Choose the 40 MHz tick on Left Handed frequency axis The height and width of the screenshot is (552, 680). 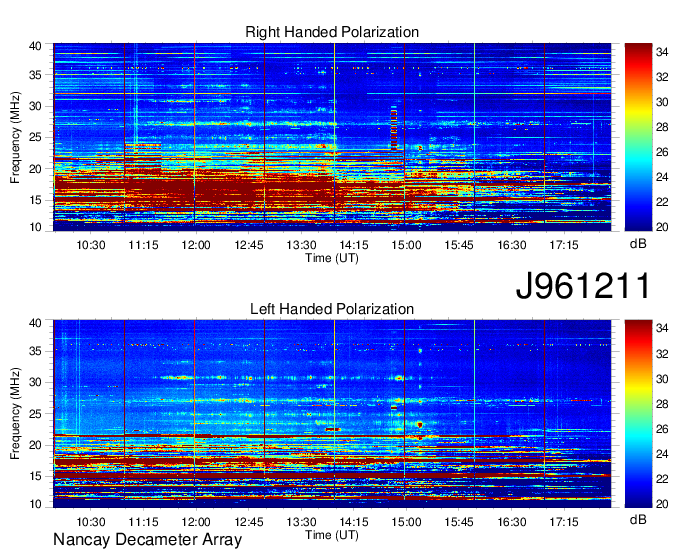pyautogui.click(x=35, y=323)
